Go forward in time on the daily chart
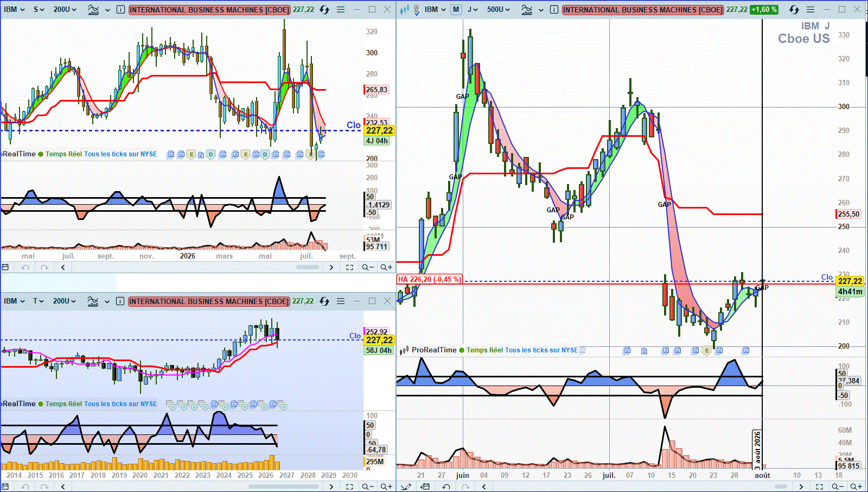Viewport: 868px width, 492px height. click(x=801, y=487)
